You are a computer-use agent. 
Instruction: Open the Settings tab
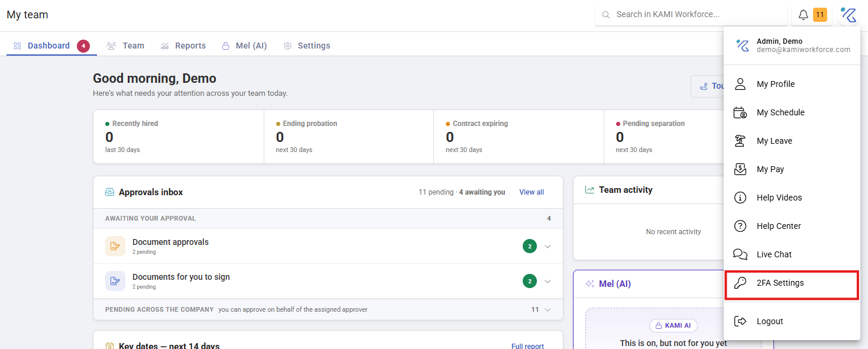pyautogui.click(x=307, y=46)
